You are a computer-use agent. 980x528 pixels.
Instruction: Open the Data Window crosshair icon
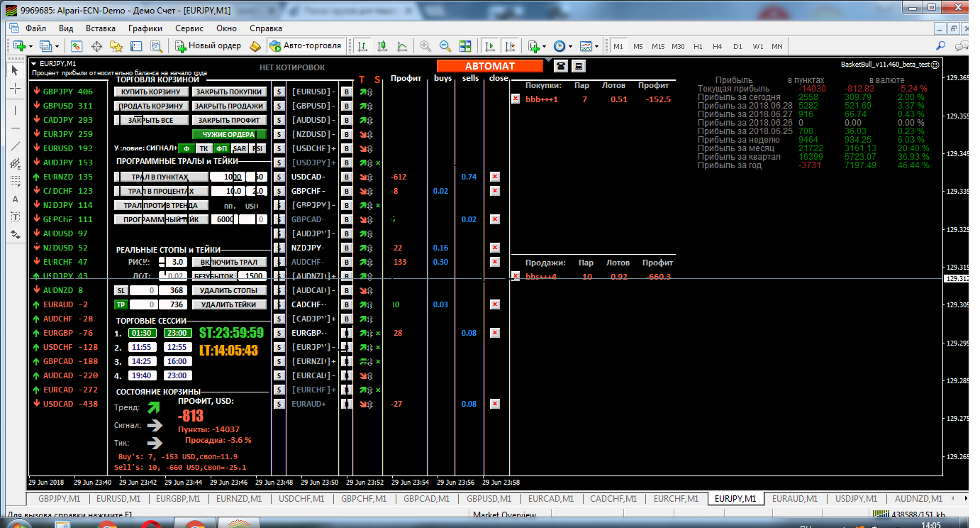tap(96, 46)
